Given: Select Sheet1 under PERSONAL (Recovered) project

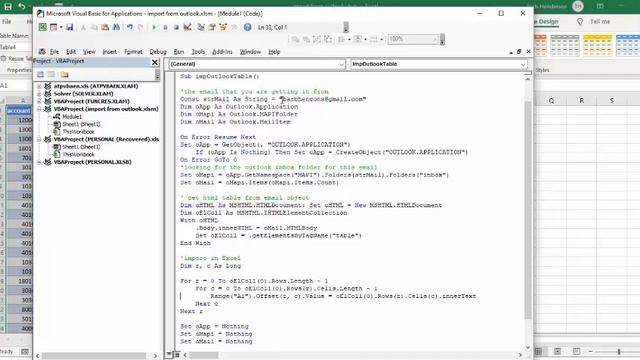Looking at the screenshot, I should pos(81,147).
